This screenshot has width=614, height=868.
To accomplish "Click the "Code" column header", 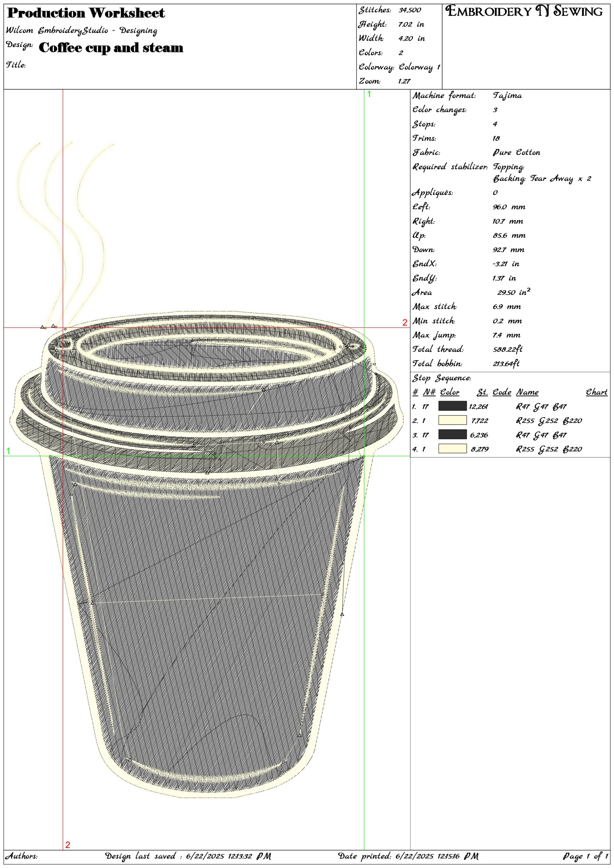I will point(502,392).
